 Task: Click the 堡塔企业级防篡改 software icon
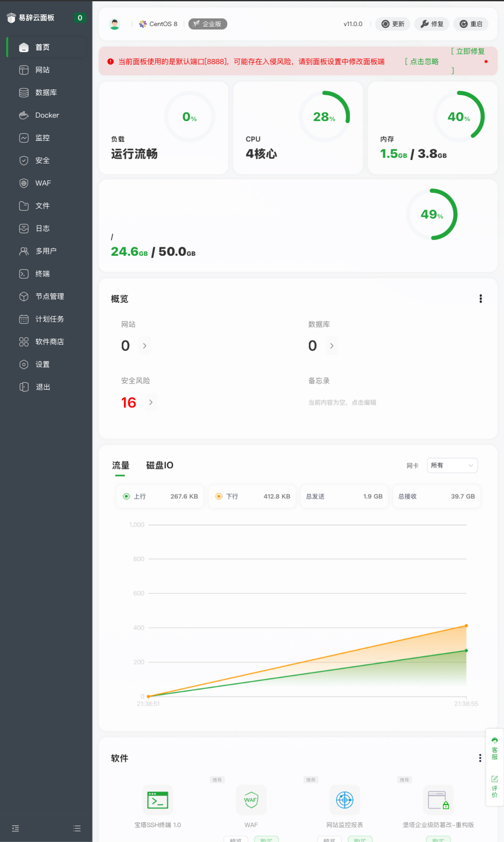point(438,800)
